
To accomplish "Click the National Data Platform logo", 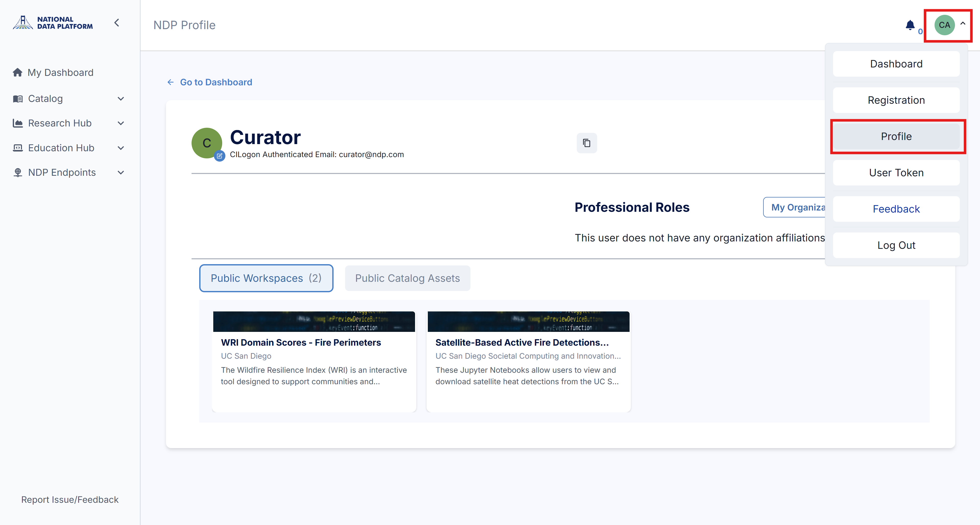I will (x=53, y=23).
